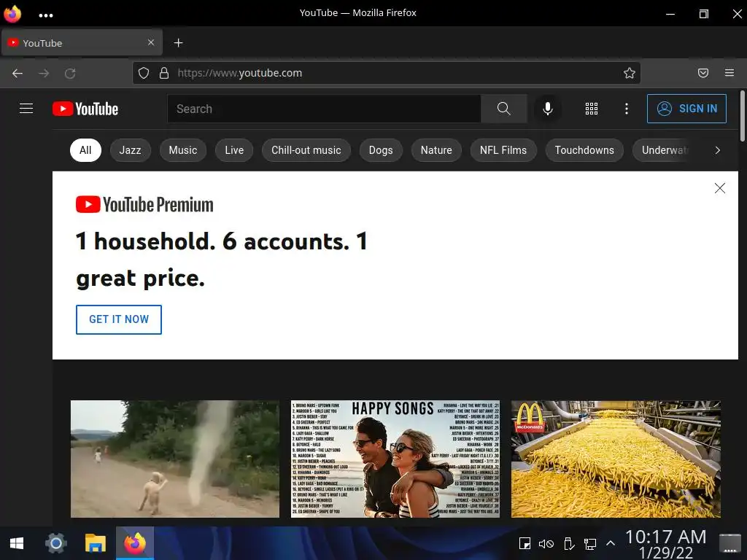Click the address bar URL

click(x=239, y=73)
